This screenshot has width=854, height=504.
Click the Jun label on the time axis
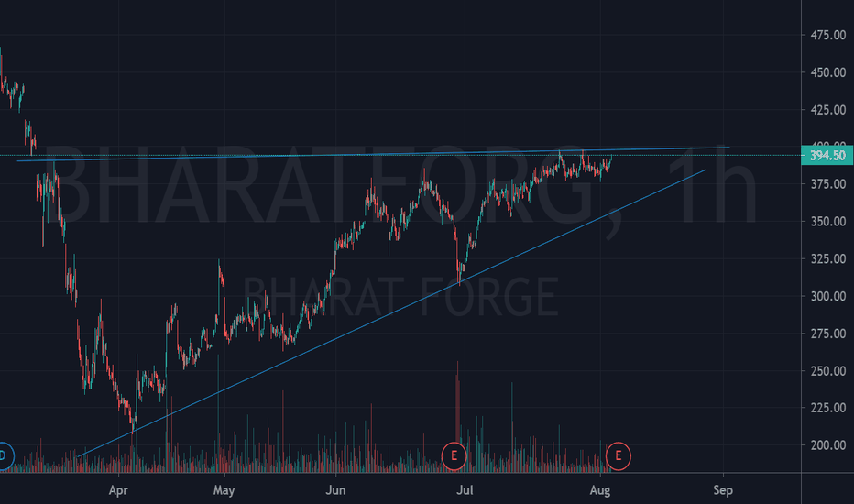335,490
